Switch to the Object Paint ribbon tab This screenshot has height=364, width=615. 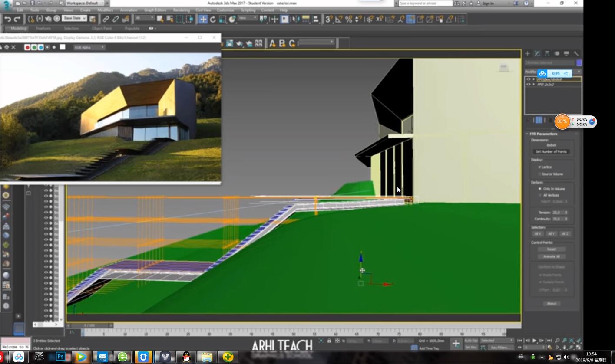[102, 28]
